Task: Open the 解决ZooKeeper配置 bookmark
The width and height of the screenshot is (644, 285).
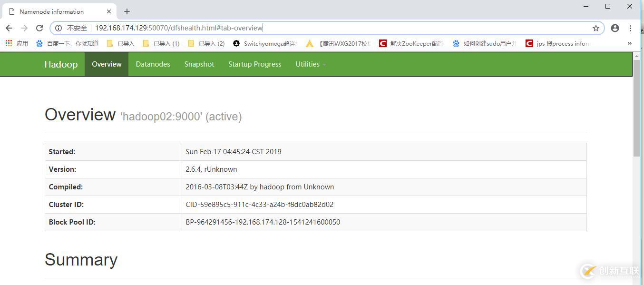Action: [x=411, y=43]
